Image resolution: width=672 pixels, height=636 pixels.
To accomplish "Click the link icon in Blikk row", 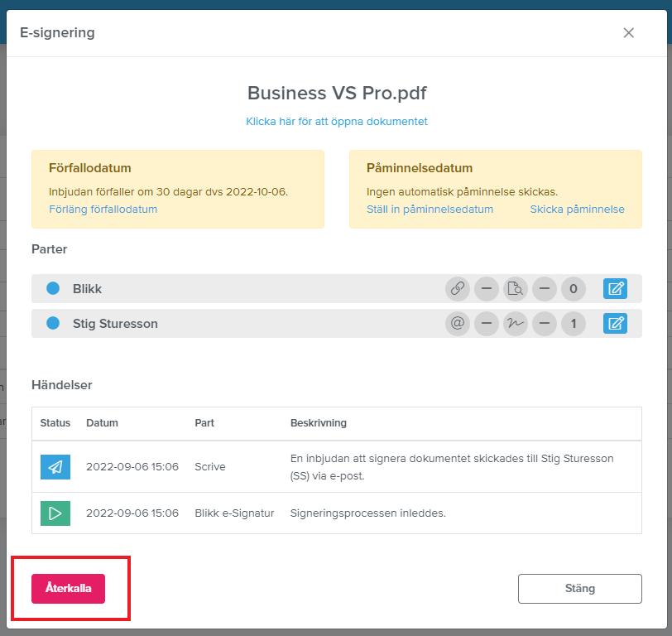I will (x=458, y=289).
